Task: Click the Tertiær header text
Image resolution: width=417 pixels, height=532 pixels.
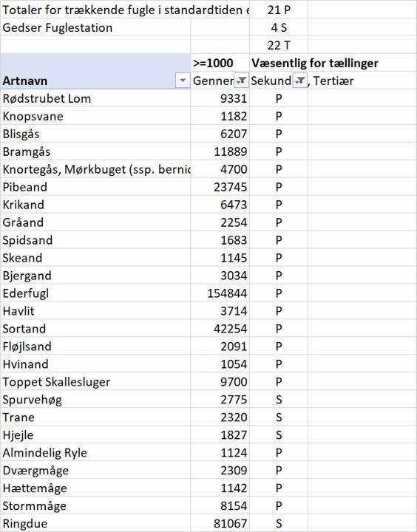Action: tap(333, 81)
